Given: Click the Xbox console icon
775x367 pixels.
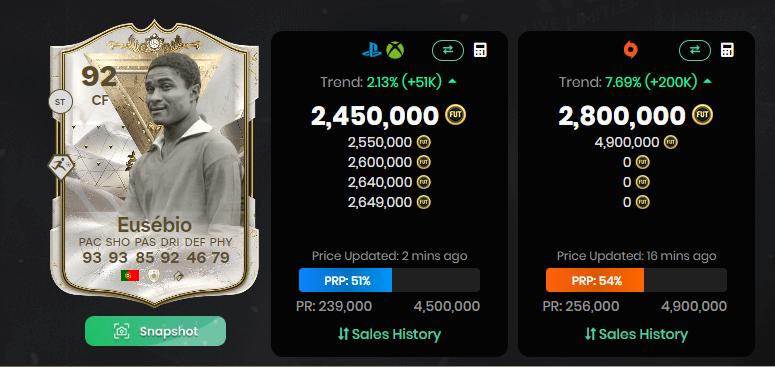Looking at the screenshot, I should 395,50.
